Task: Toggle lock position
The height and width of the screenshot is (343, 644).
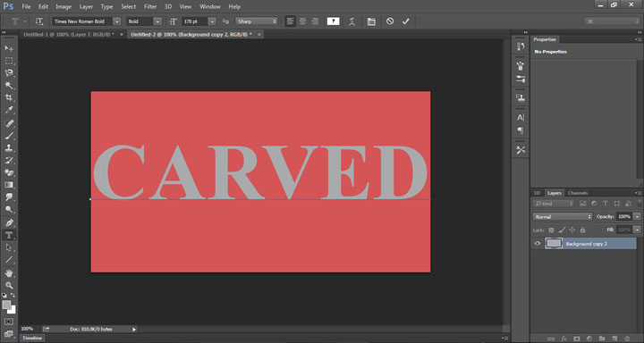Action: pos(572,230)
